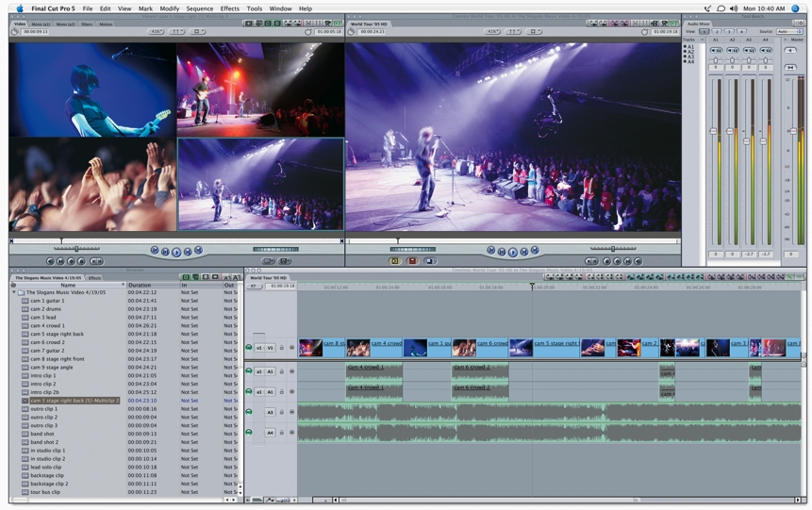Adjust the Master fader in Audio Mixer
This screenshot has height=510, width=812.
[793, 131]
